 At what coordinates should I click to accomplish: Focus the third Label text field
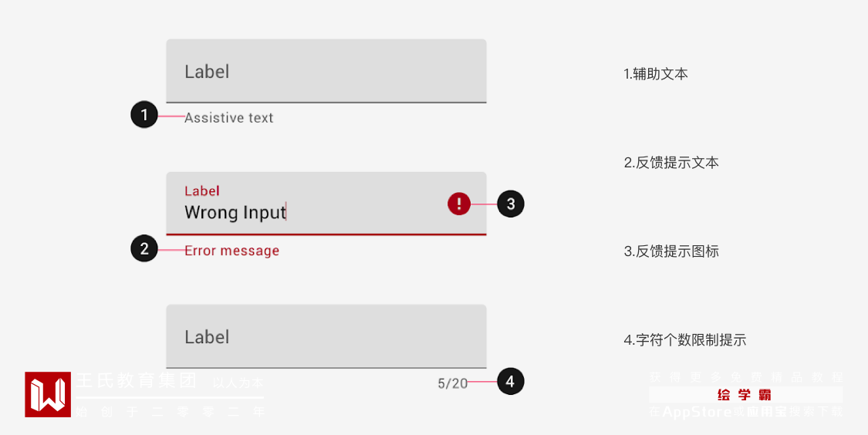(x=326, y=336)
